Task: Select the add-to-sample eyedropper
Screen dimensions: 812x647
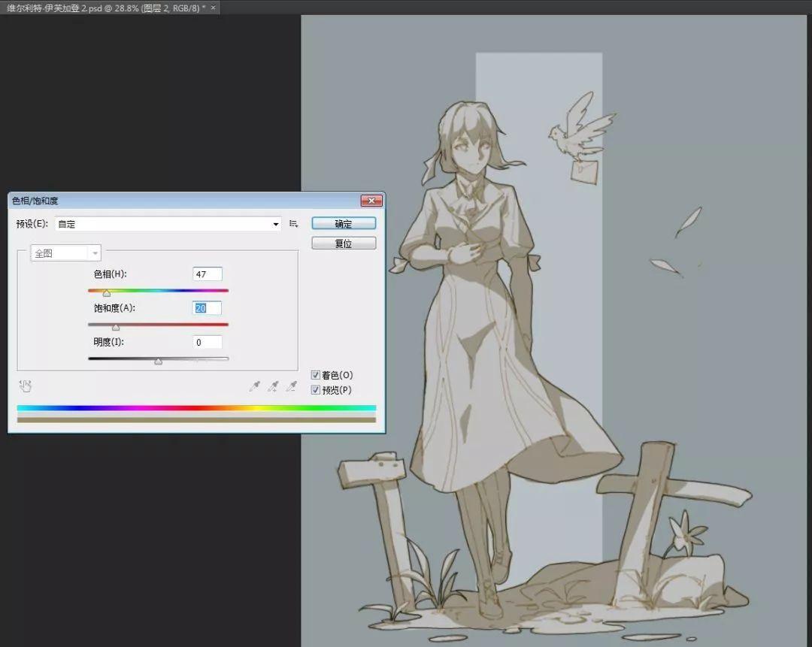Action: coord(273,386)
